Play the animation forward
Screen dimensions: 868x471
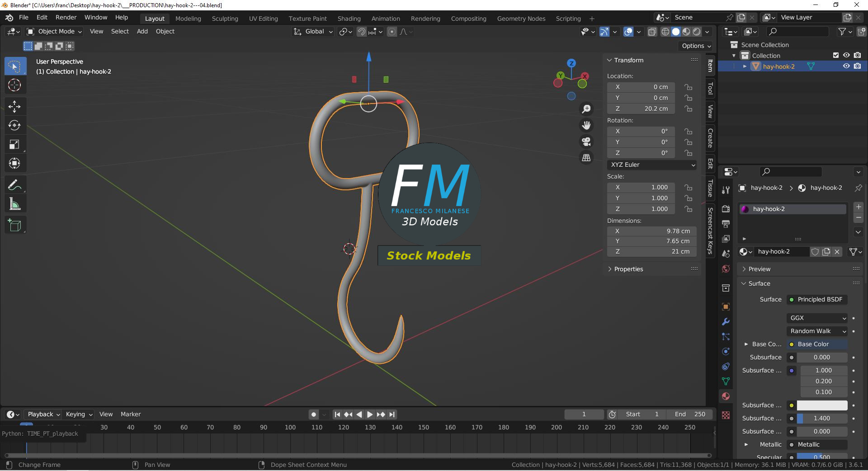(x=370, y=414)
